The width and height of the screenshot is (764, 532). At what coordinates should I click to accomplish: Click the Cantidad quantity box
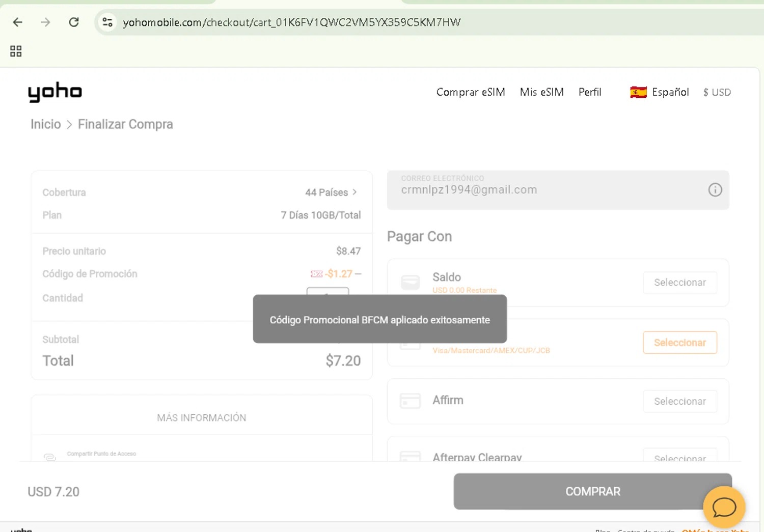[328, 292]
